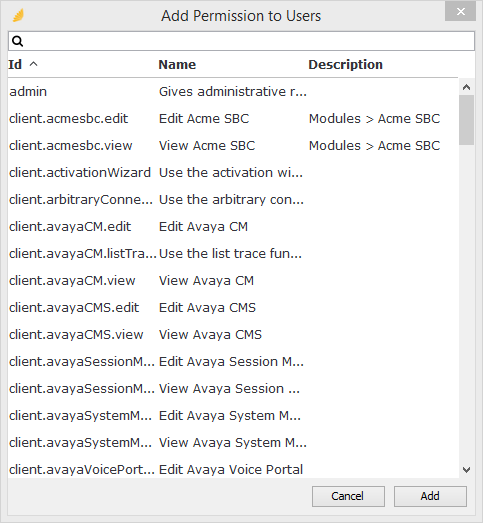The height and width of the screenshot is (523, 483).
Task: Click the vertical scrollbar thumb
Action: tap(466, 120)
